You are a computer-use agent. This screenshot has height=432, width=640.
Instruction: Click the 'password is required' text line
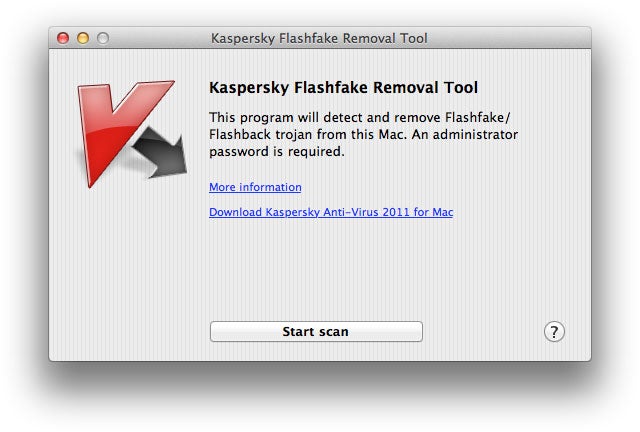(276, 152)
